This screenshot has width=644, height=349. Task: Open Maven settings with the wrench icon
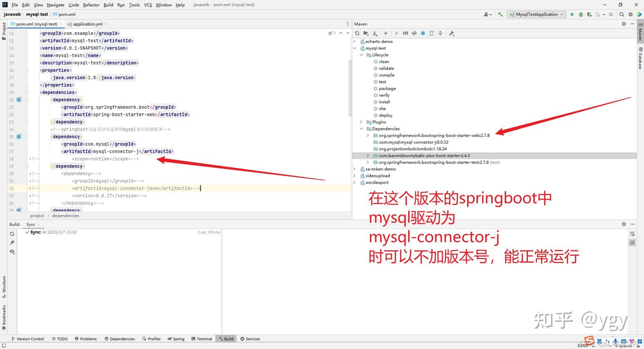click(453, 33)
